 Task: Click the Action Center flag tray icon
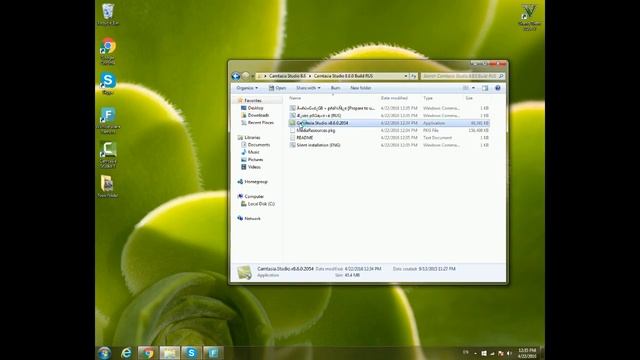click(501, 353)
